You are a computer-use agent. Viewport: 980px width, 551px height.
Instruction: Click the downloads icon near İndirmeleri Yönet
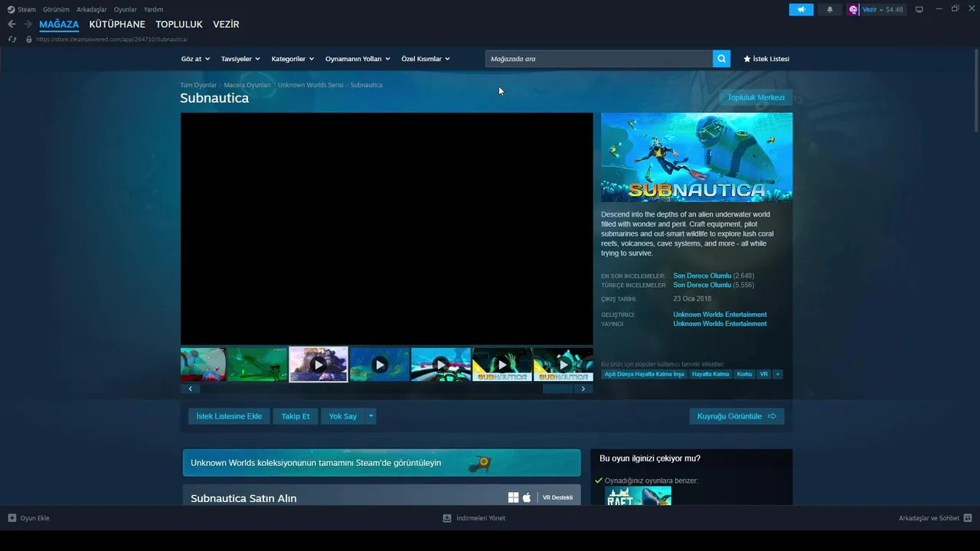(447, 518)
